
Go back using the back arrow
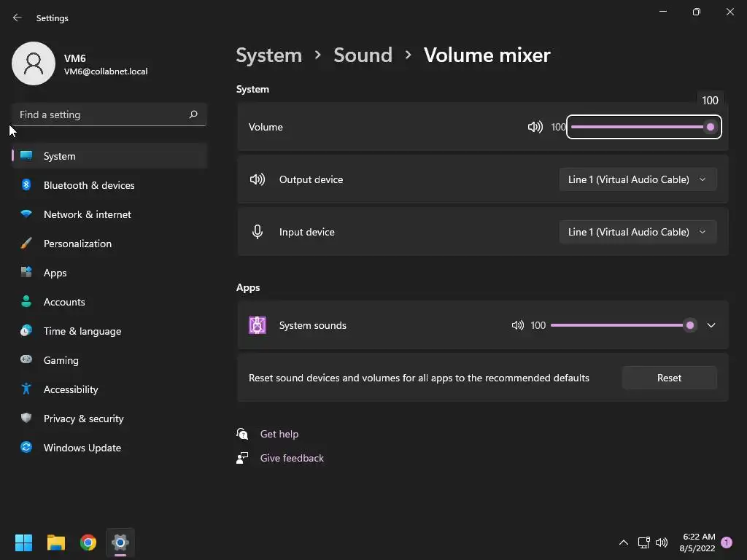[18, 17]
